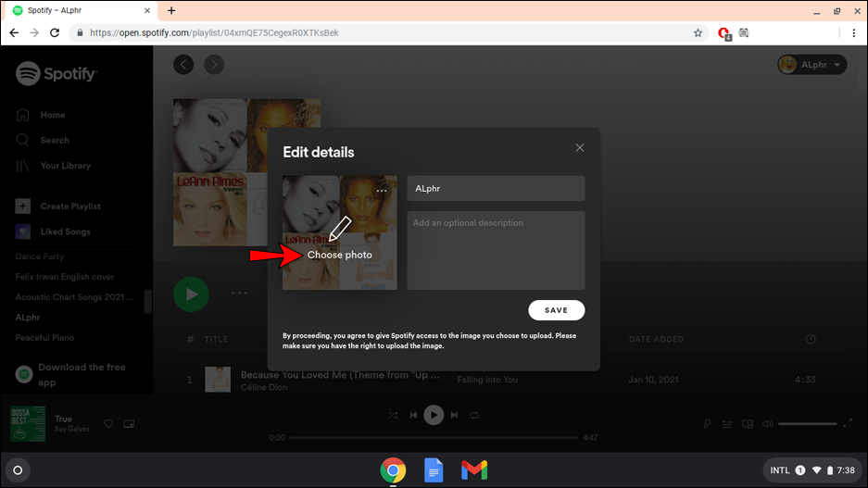
Task: Click Because You Loved Me track title
Action: pyautogui.click(x=340, y=375)
